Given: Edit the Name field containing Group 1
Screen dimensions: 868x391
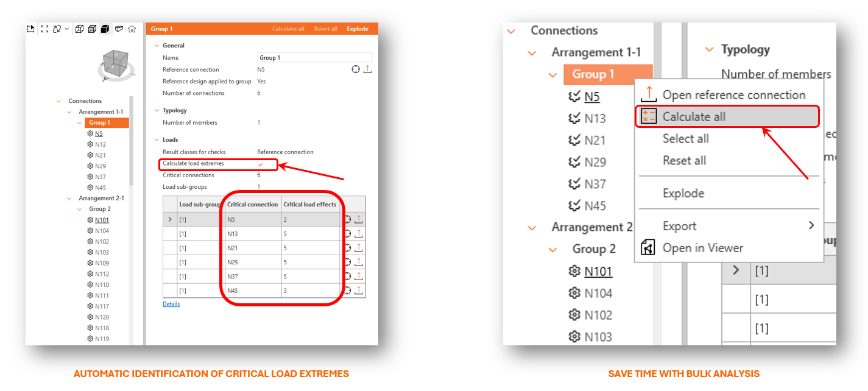Looking at the screenshot, I should click(314, 57).
